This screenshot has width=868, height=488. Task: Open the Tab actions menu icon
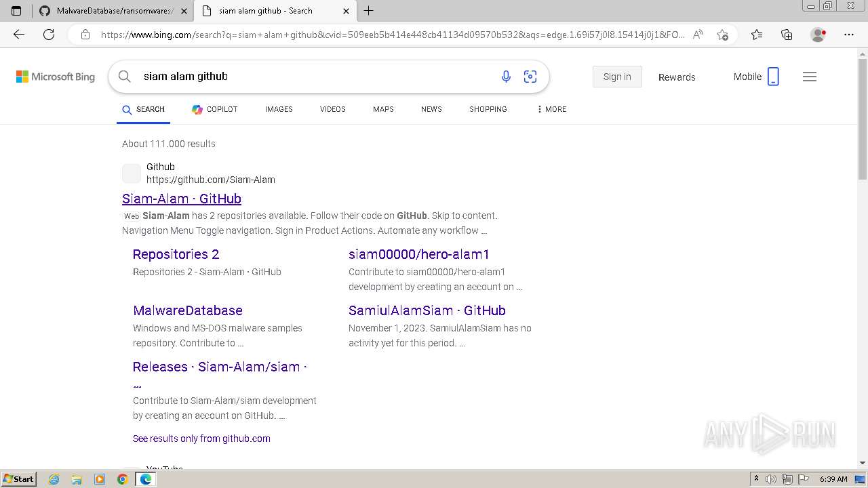pyautogui.click(x=16, y=11)
